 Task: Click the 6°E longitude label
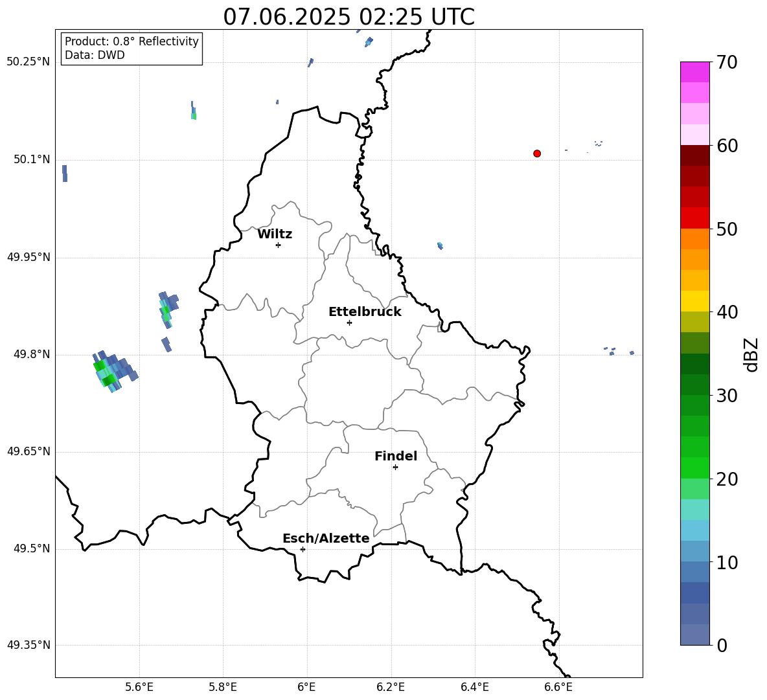tap(306, 687)
